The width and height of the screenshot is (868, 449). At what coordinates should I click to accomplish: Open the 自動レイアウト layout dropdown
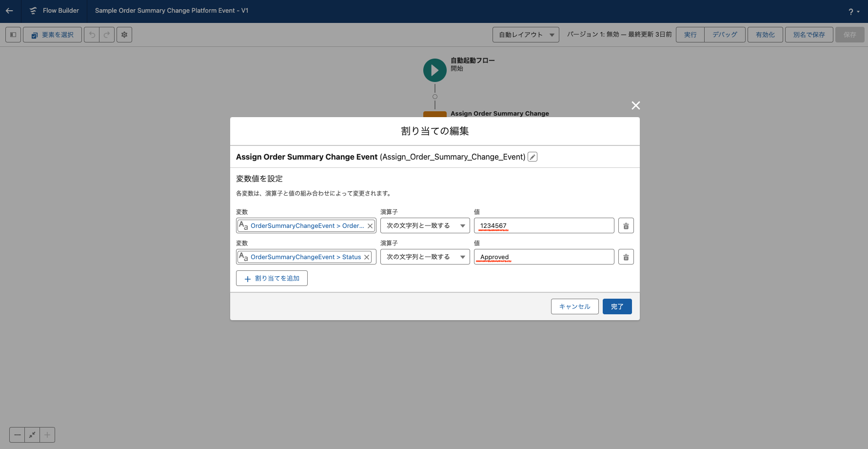(x=526, y=35)
